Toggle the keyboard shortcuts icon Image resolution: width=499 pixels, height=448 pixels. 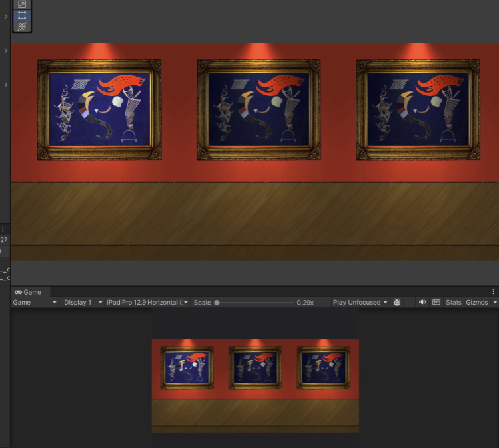(436, 302)
